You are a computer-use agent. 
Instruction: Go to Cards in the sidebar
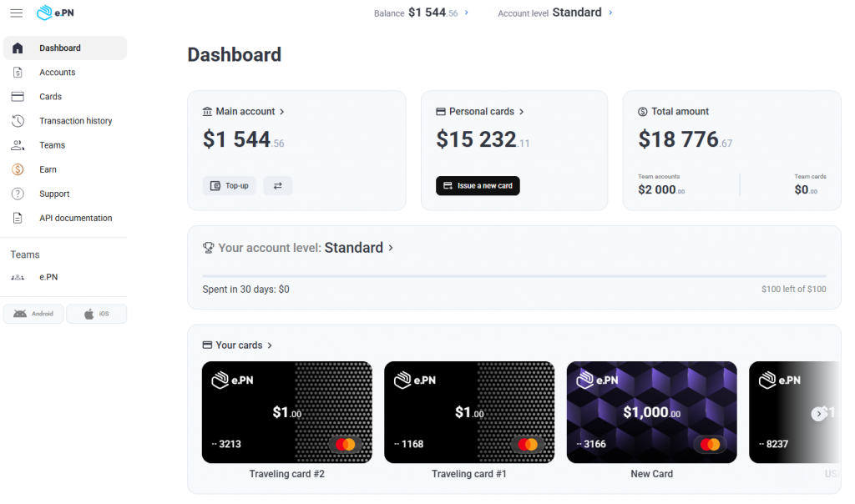point(50,97)
